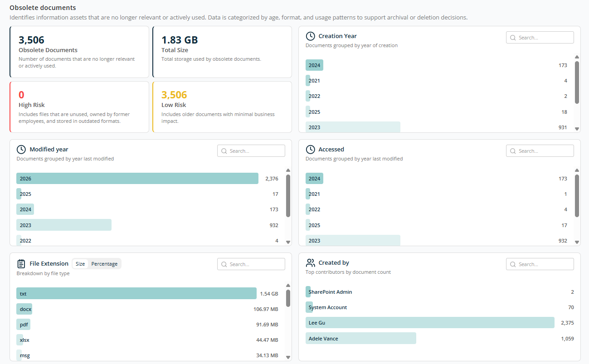589x364 pixels.
Task: Select the 2025 row in Accessed panel
Action: tap(436, 225)
